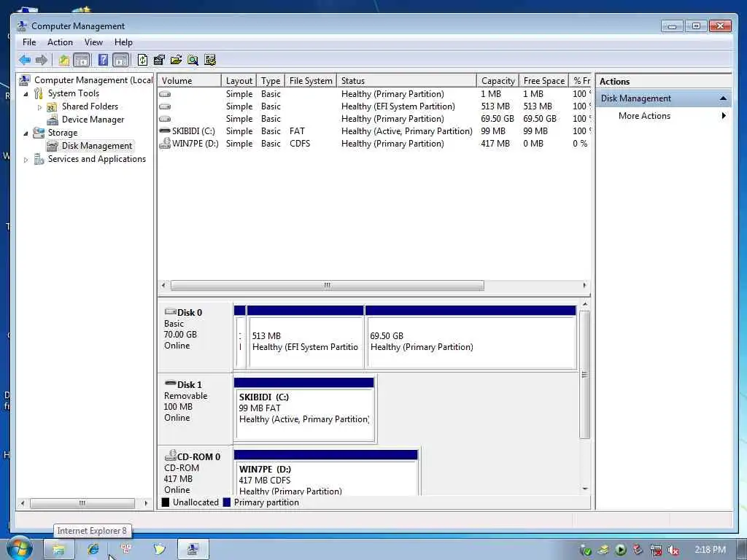Click the console tree scrollbar right arrow

[x=146, y=503]
